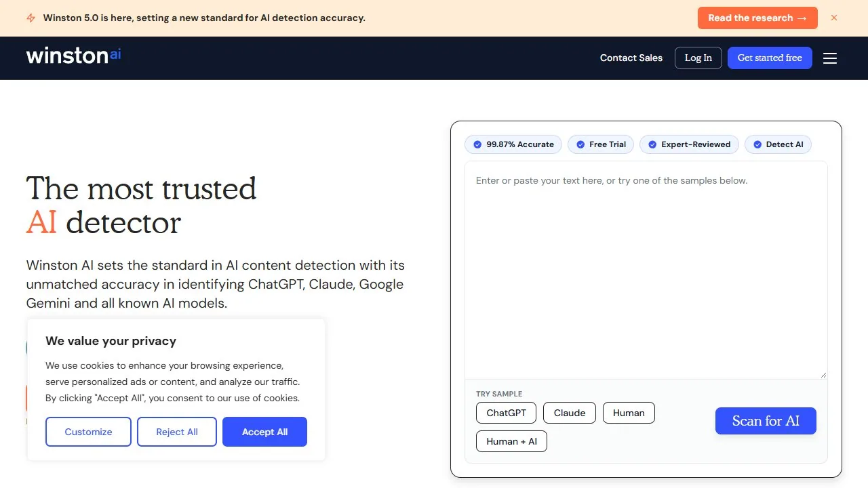Viewport: 868px width, 488px height.
Task: Click the Scan for AI button
Action: tap(766, 421)
